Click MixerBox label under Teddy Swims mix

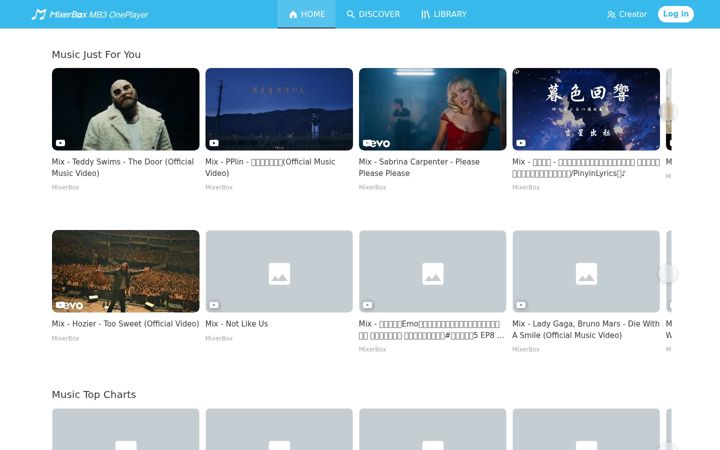pos(66,187)
